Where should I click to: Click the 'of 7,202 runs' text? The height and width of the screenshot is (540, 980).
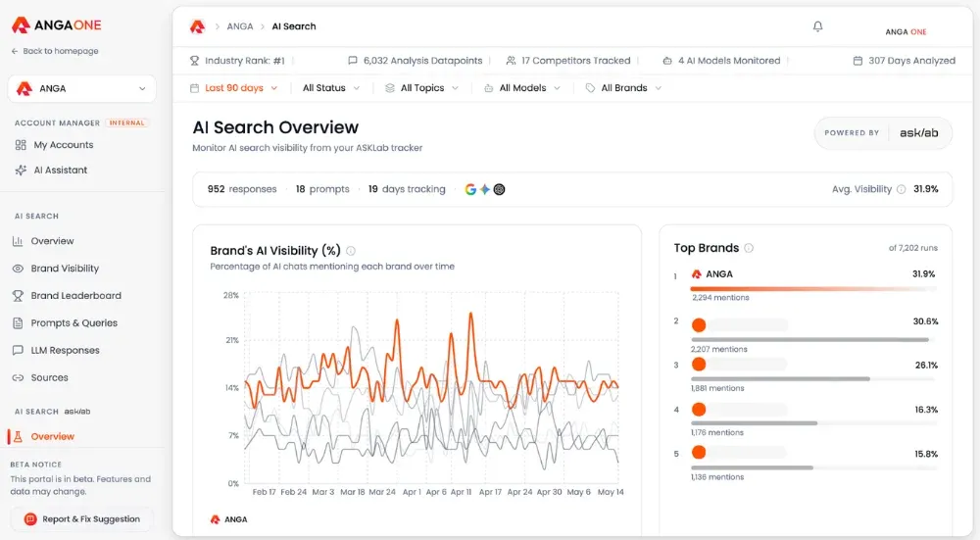pos(913,248)
